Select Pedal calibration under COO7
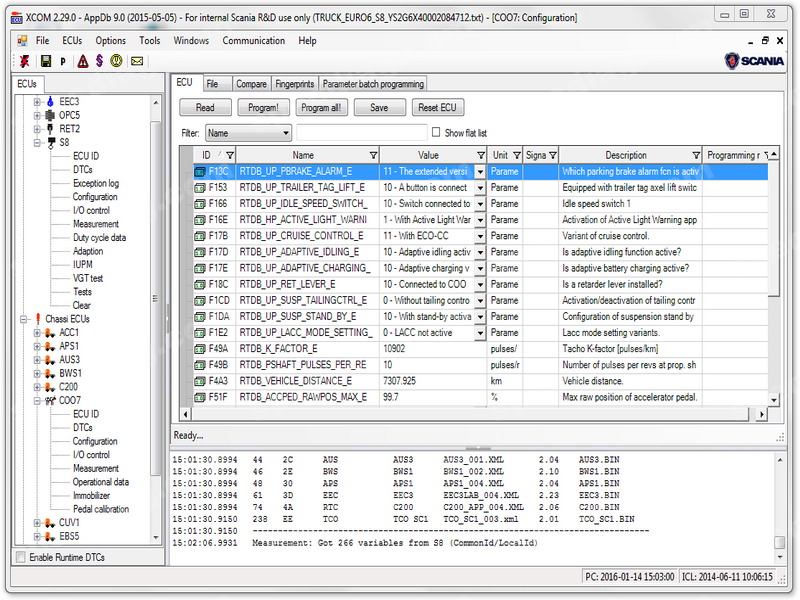The height and width of the screenshot is (600, 800). [x=100, y=509]
